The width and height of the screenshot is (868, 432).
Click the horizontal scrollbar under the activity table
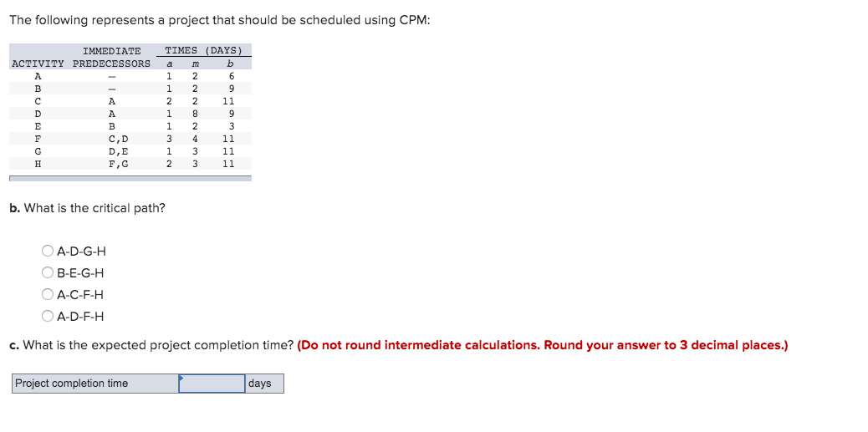130,178
